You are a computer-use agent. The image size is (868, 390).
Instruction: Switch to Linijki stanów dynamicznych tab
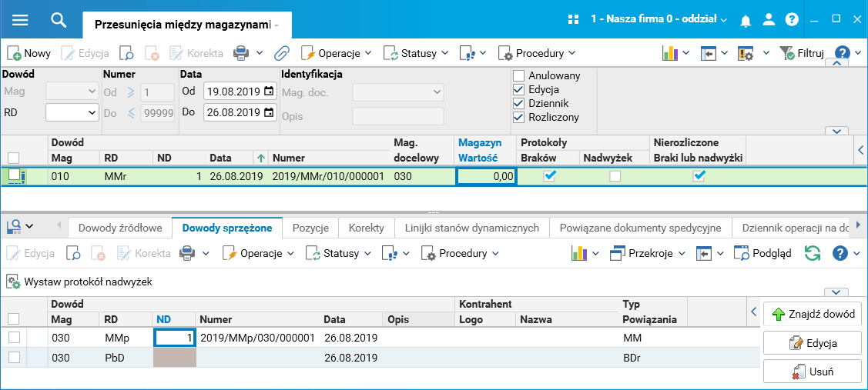pyautogui.click(x=471, y=228)
